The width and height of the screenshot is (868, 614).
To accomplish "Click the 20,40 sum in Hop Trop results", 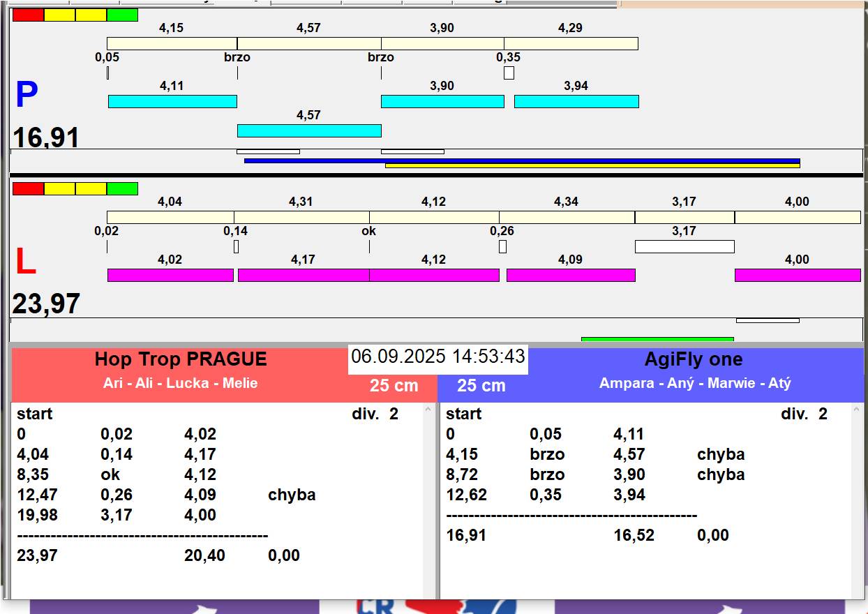I will click(x=204, y=555).
